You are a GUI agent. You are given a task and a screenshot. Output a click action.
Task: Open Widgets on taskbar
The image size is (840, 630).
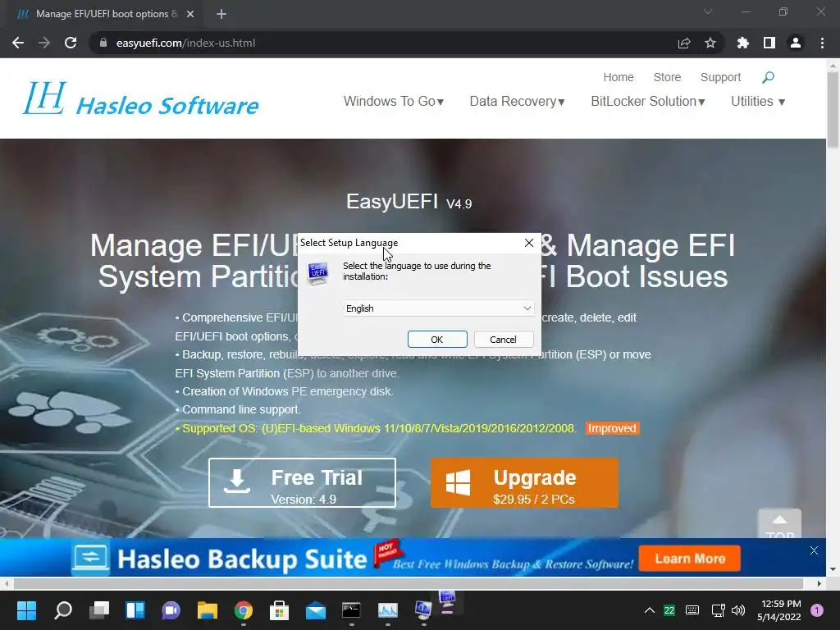[x=135, y=610]
